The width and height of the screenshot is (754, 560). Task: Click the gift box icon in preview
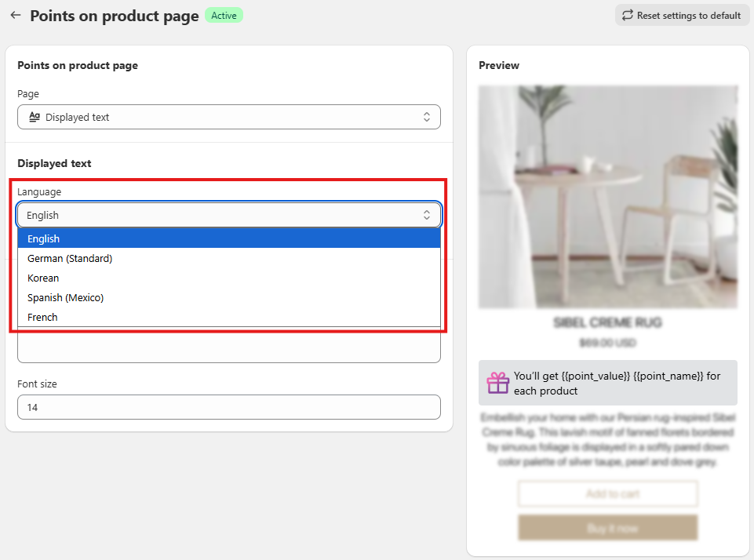(498, 383)
